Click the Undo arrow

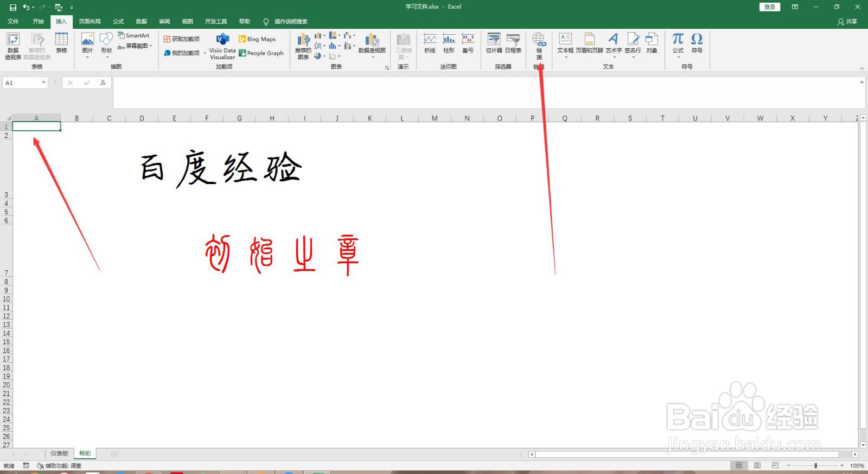[26, 7]
